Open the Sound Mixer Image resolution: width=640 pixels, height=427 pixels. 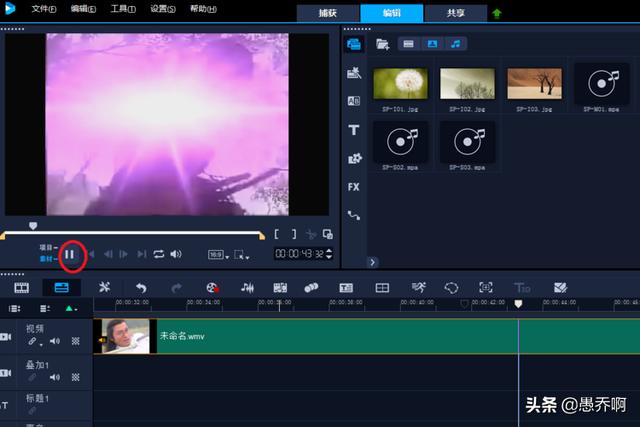247,288
